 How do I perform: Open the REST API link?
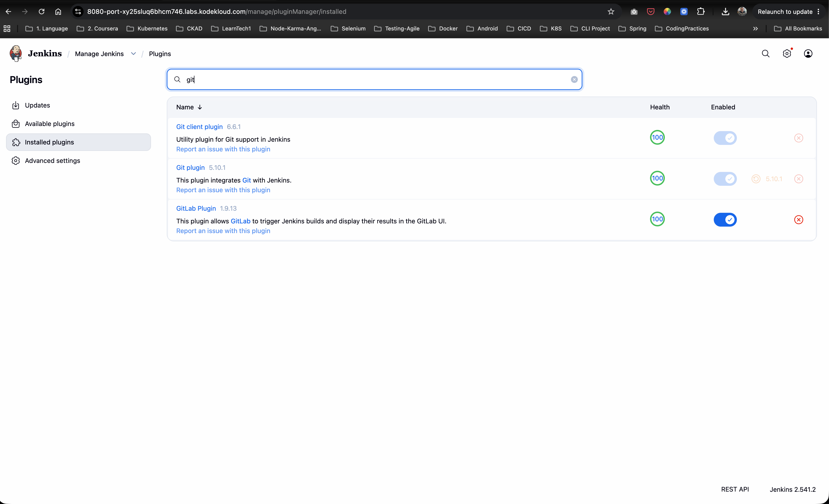[735, 489]
